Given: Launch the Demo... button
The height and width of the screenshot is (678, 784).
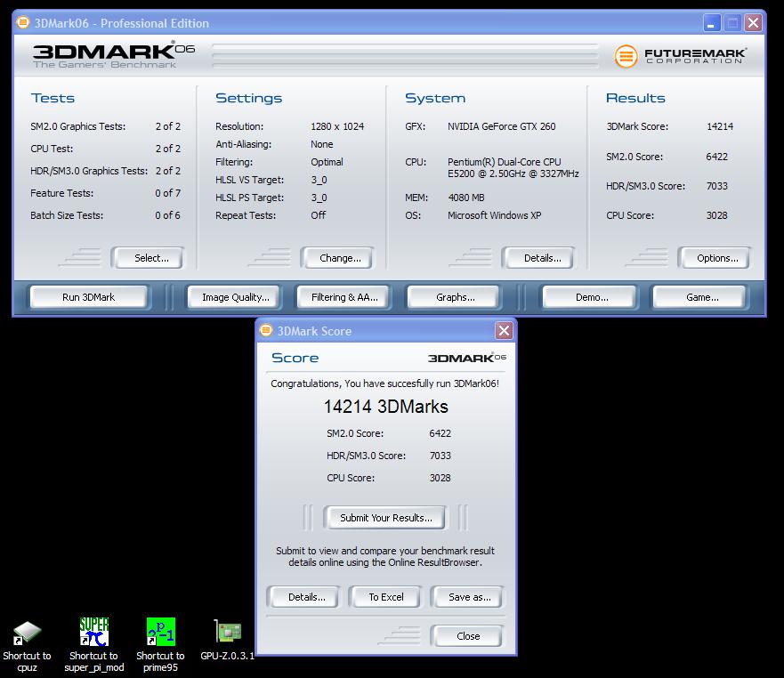Looking at the screenshot, I should tap(592, 297).
